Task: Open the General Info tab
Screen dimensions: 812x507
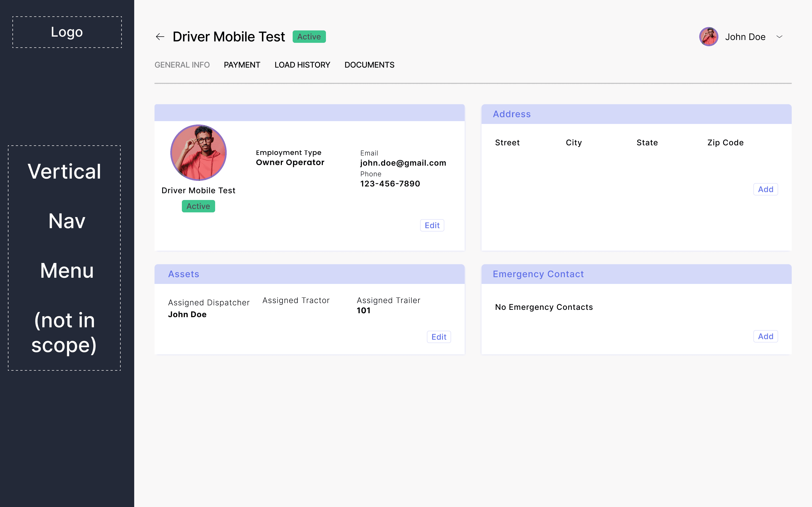Action: [182, 65]
